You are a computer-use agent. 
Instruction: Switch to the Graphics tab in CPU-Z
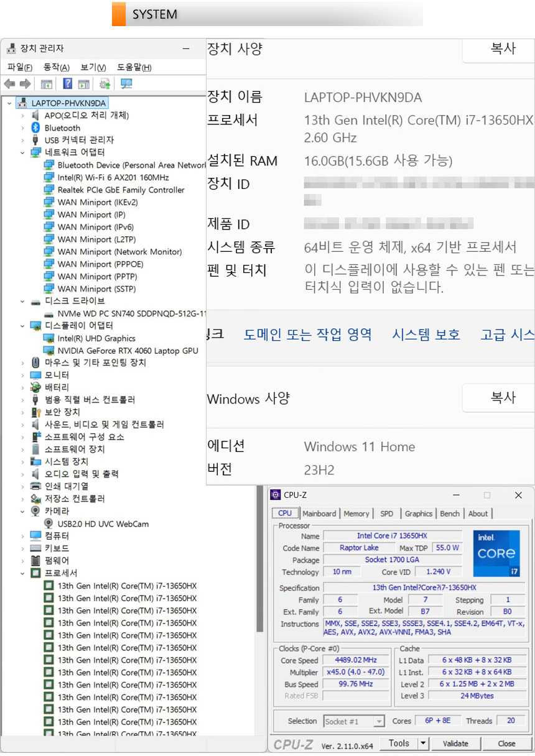coord(419,514)
